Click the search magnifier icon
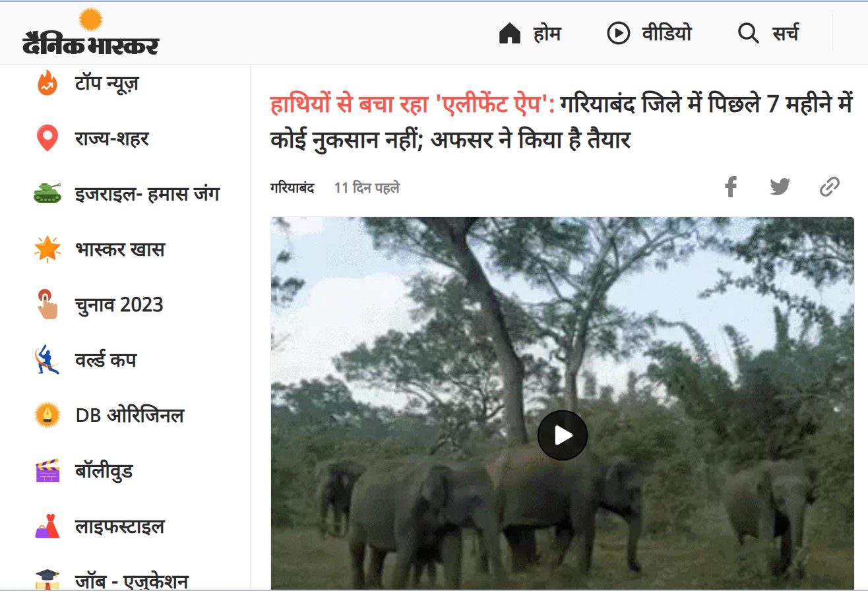The width and height of the screenshot is (868, 591). pos(748,33)
